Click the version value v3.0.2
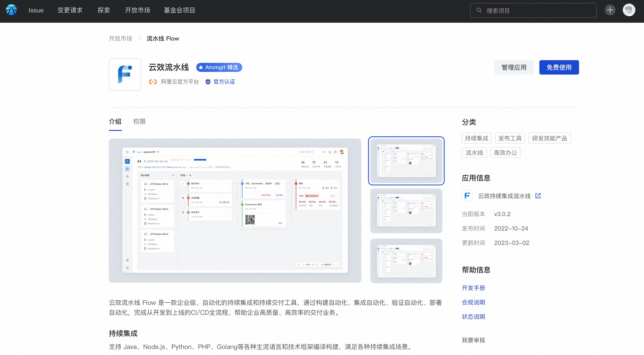 pyautogui.click(x=502, y=214)
